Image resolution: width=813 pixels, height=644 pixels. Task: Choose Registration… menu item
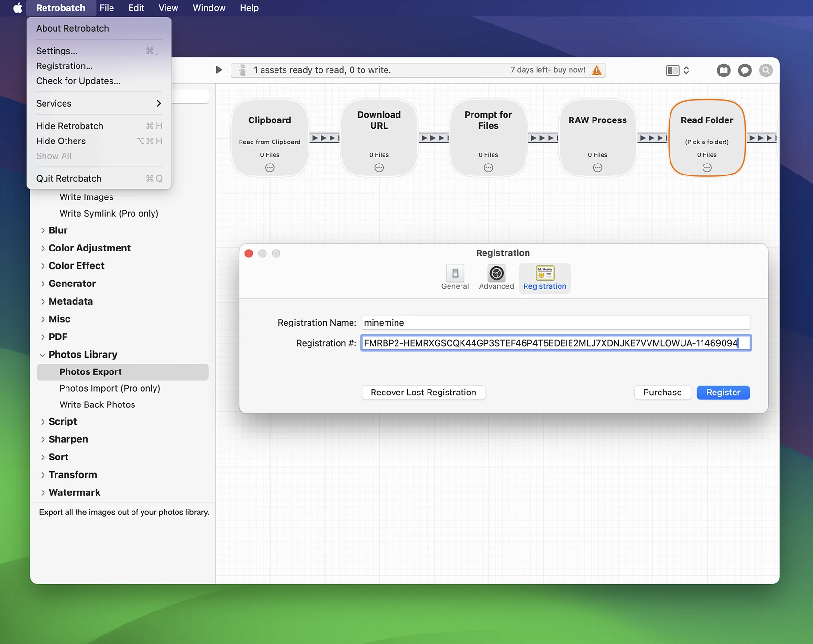(99, 66)
